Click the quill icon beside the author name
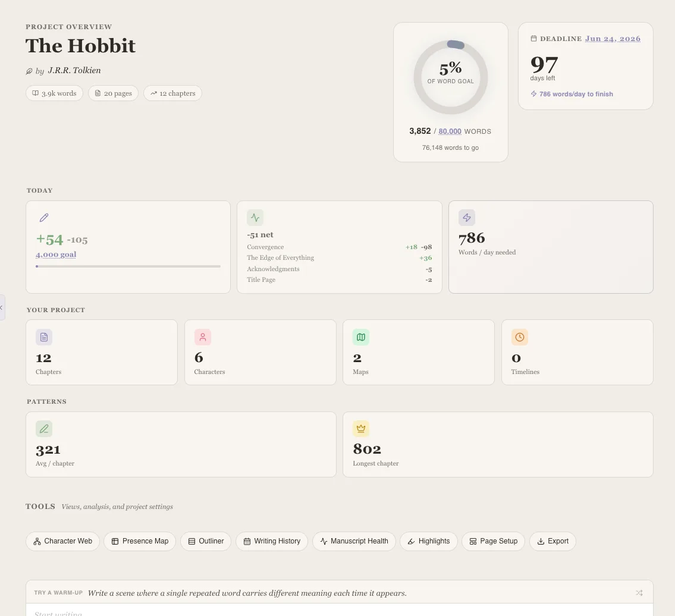 click(x=29, y=71)
